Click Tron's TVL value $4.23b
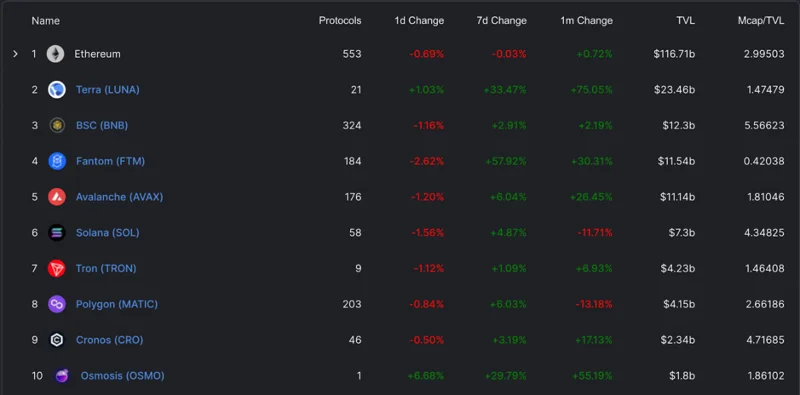 coord(679,268)
